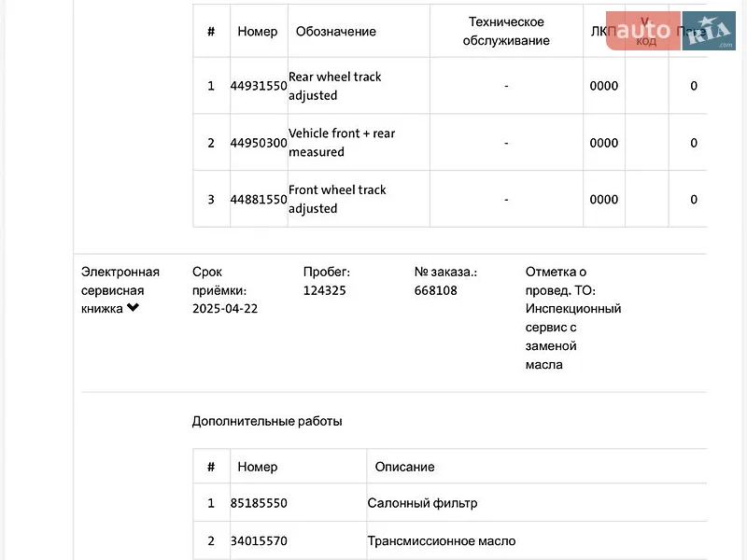Viewport: 747px width, 560px height.
Task: Collapse the Электронная сервисная книжка chevron
Action: pos(133,308)
